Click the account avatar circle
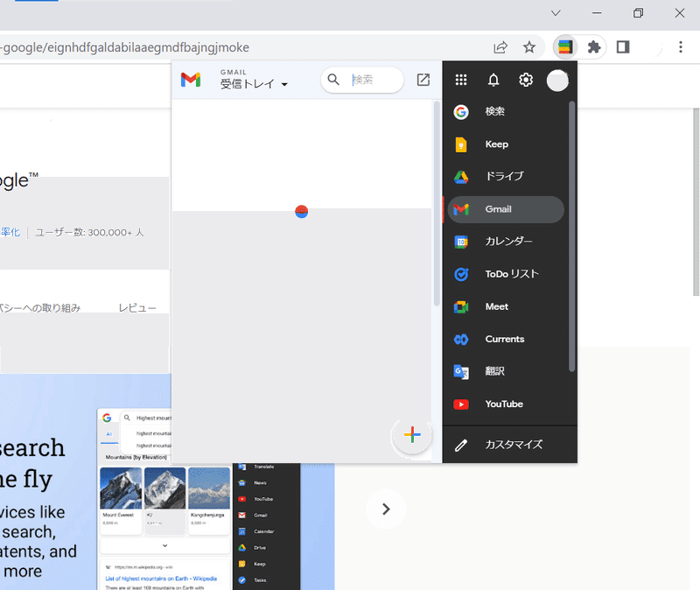This screenshot has width=700, height=590. pyautogui.click(x=557, y=81)
